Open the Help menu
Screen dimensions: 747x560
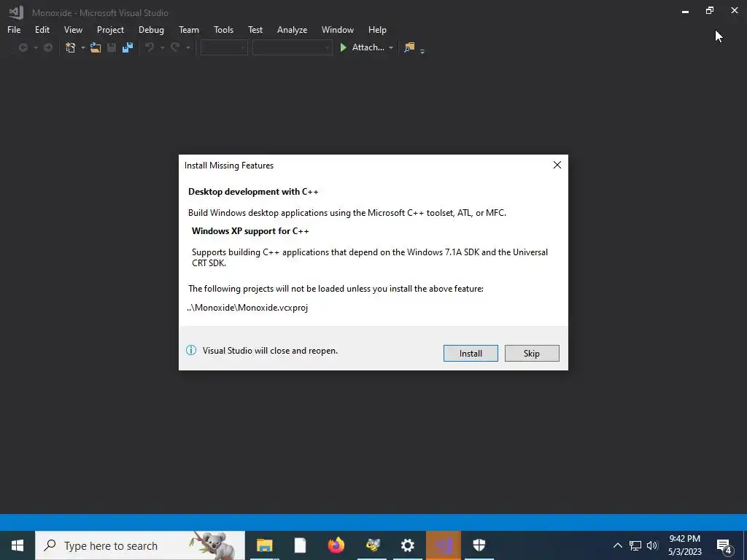(377, 29)
